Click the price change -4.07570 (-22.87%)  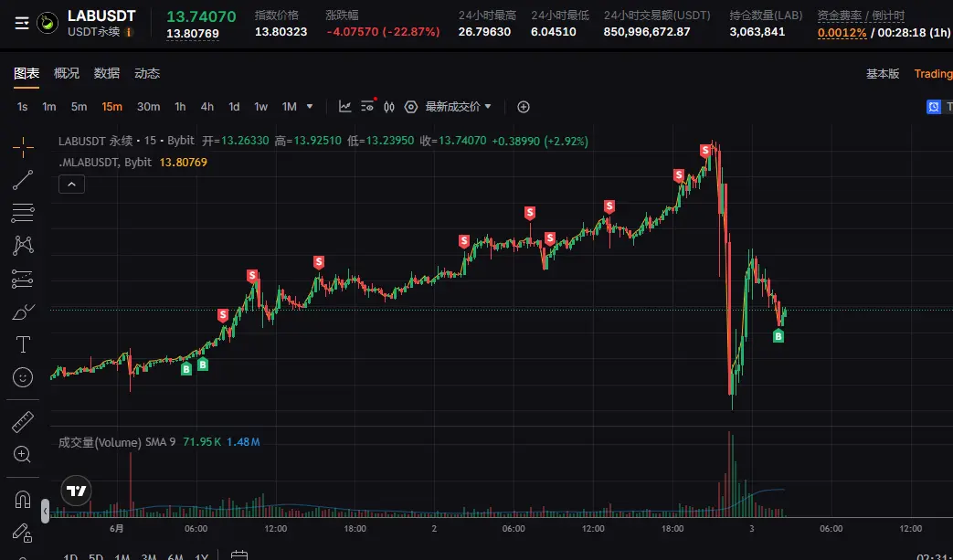[383, 32]
